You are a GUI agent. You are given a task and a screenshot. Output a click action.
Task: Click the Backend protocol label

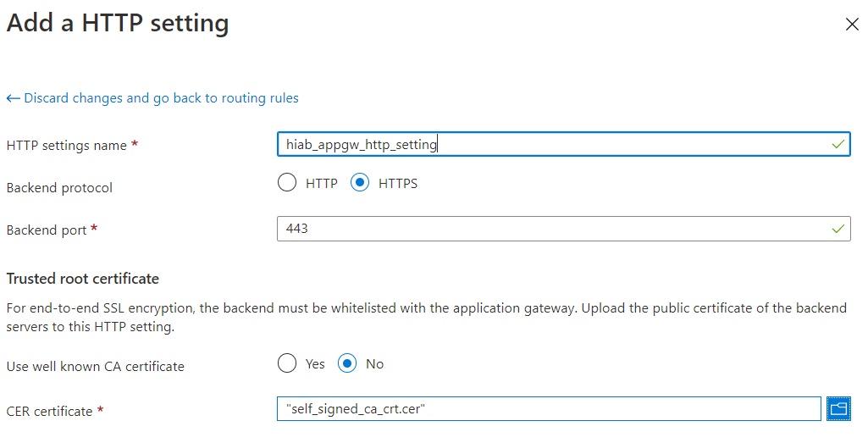pos(59,188)
